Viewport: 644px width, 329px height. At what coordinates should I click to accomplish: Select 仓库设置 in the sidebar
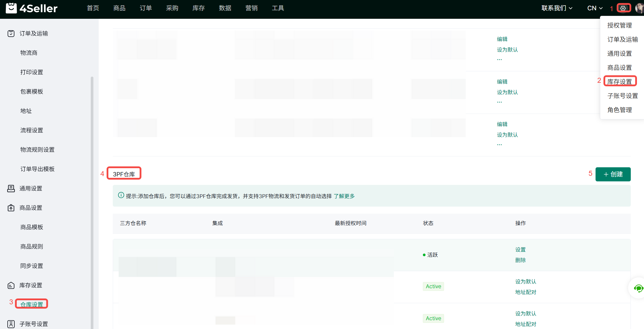32,304
